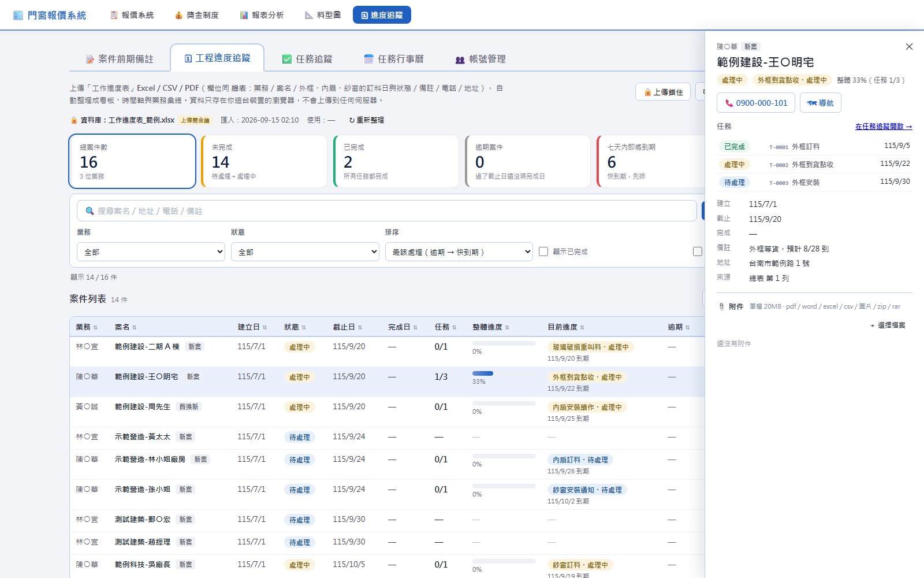The width and height of the screenshot is (924, 578).
Task: Select the 七天內即將到期 6 card
Action: pyautogui.click(x=651, y=161)
